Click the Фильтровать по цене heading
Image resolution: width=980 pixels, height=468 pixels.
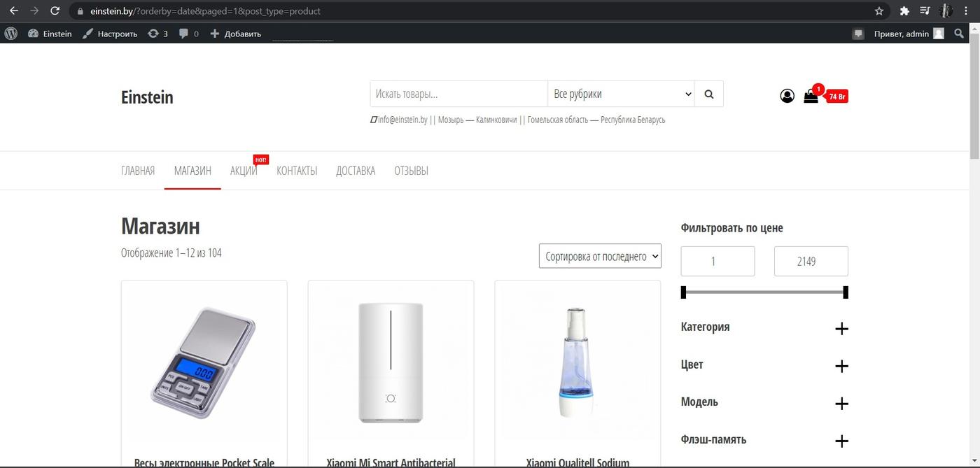pyautogui.click(x=732, y=228)
